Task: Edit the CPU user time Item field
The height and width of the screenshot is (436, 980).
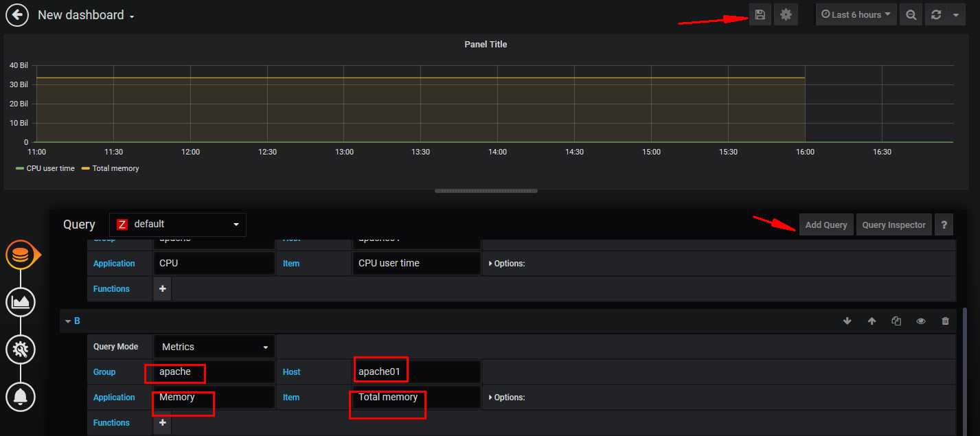Action: pos(416,264)
